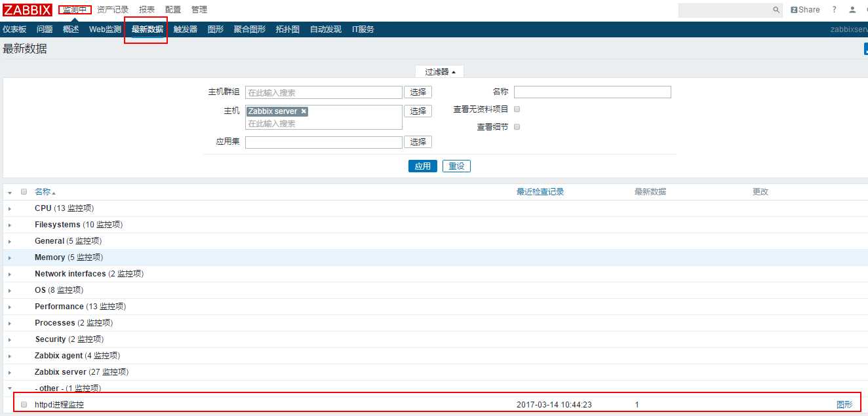Click the search magnifier icon
The width and height of the screenshot is (868, 416).
(x=776, y=10)
